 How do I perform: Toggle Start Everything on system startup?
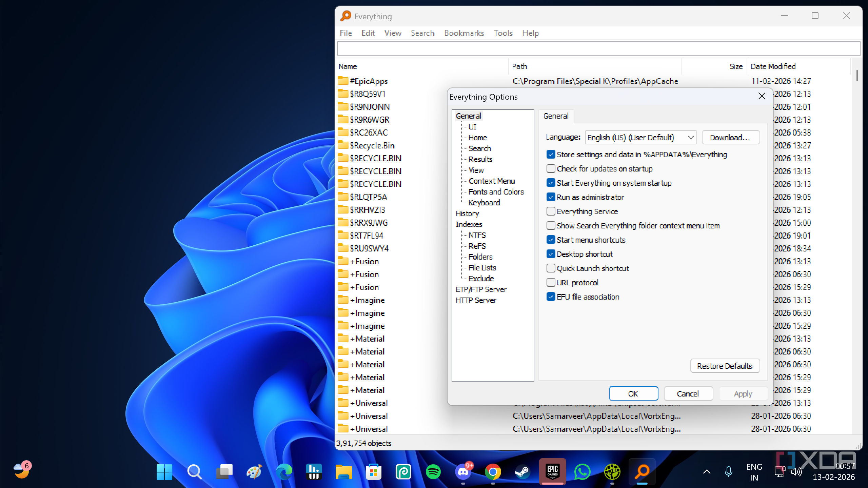click(551, 183)
